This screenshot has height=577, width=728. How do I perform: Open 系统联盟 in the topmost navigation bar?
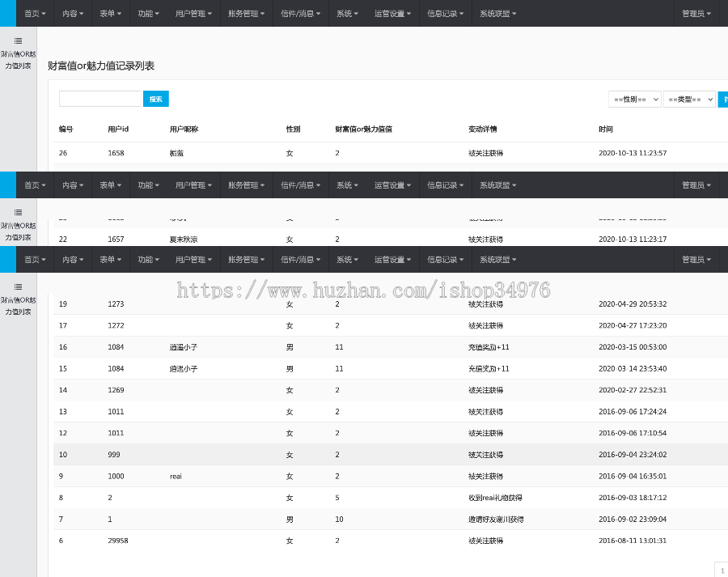[x=497, y=14]
